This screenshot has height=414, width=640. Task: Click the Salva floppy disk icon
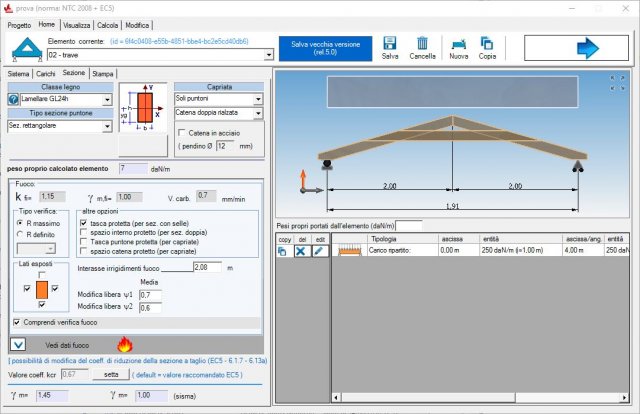[390, 43]
